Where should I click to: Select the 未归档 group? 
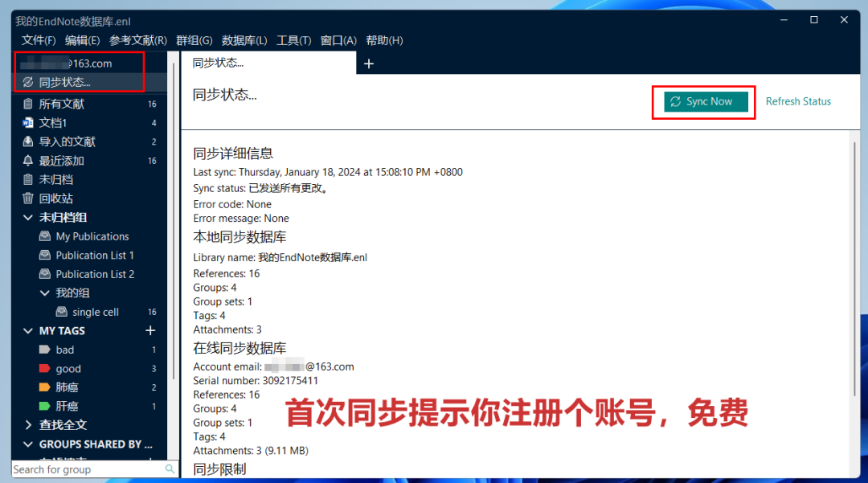coord(89,179)
